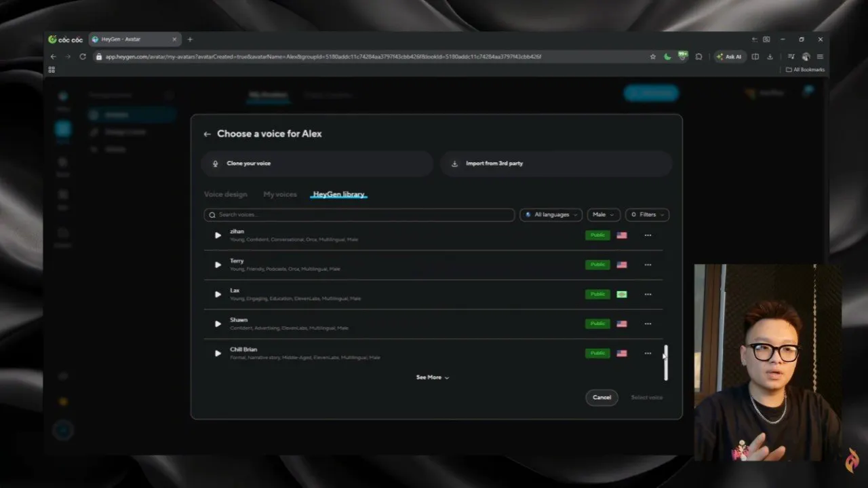This screenshot has width=868, height=488.
Task: Switch to the Voice design tab
Action: pyautogui.click(x=226, y=195)
